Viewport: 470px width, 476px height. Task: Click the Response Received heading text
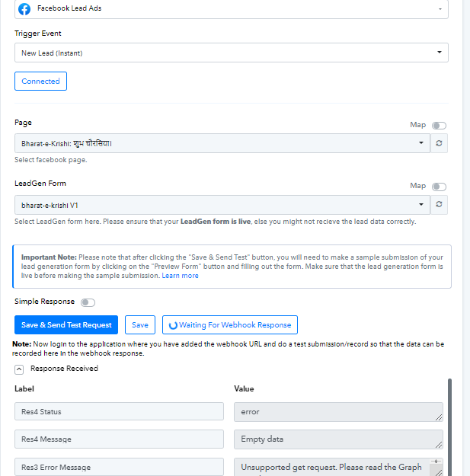[x=64, y=368]
